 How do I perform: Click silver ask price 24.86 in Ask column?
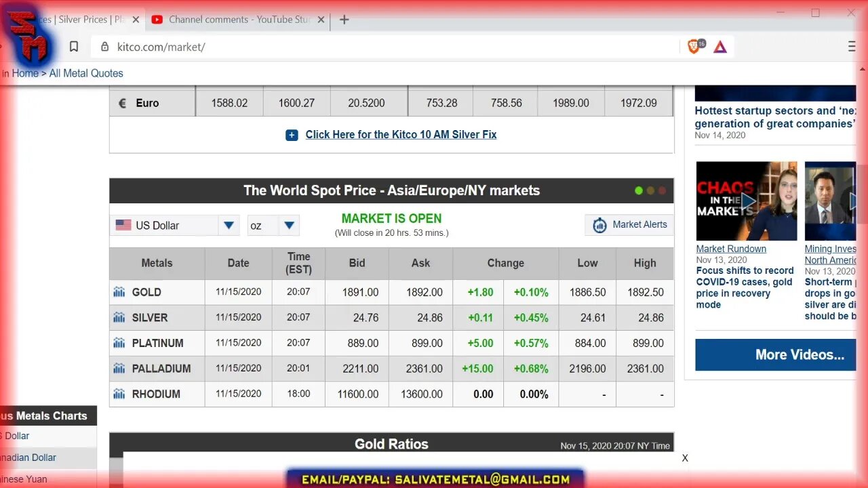(x=430, y=317)
